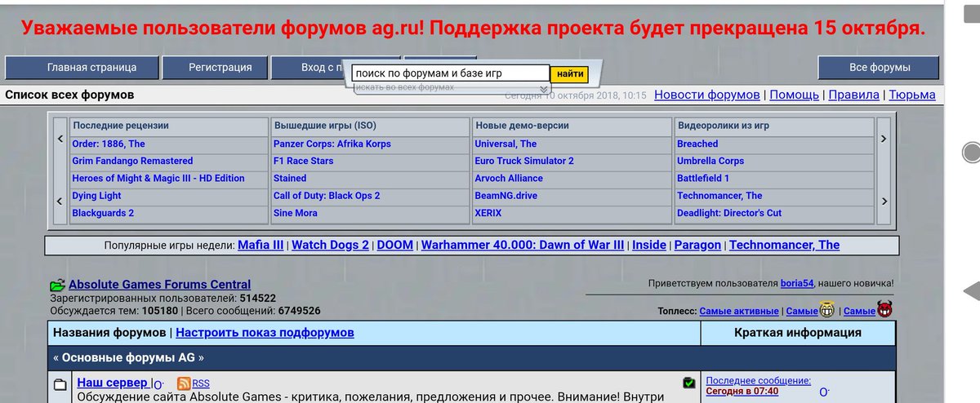Image resolution: width=980 pixels, height=403 pixels.
Task: Open popular game Paragon
Action: 697,245
